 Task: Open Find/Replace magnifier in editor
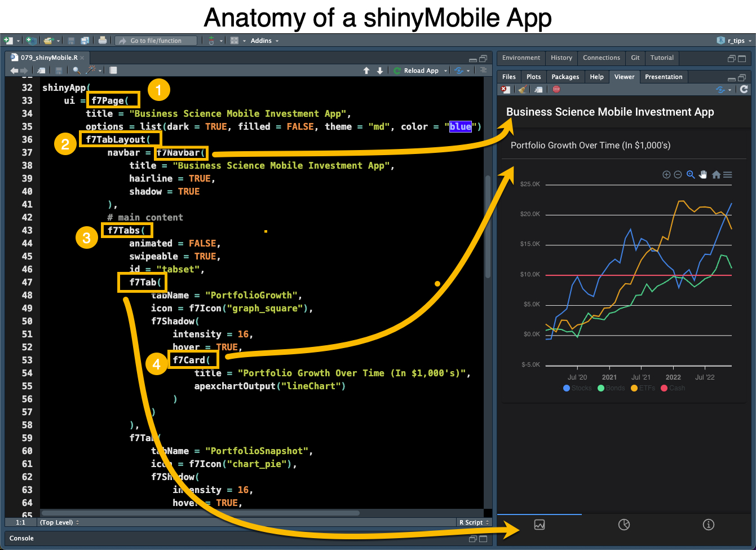click(77, 71)
